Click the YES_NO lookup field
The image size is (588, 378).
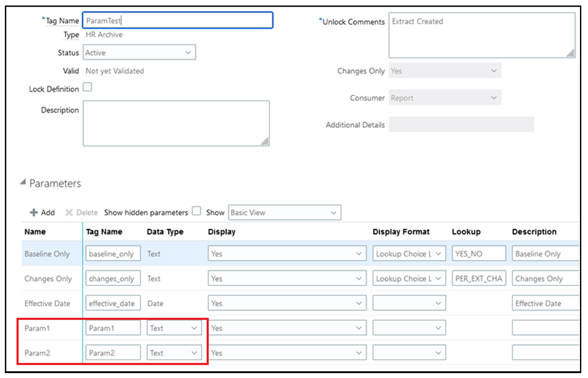pos(479,254)
